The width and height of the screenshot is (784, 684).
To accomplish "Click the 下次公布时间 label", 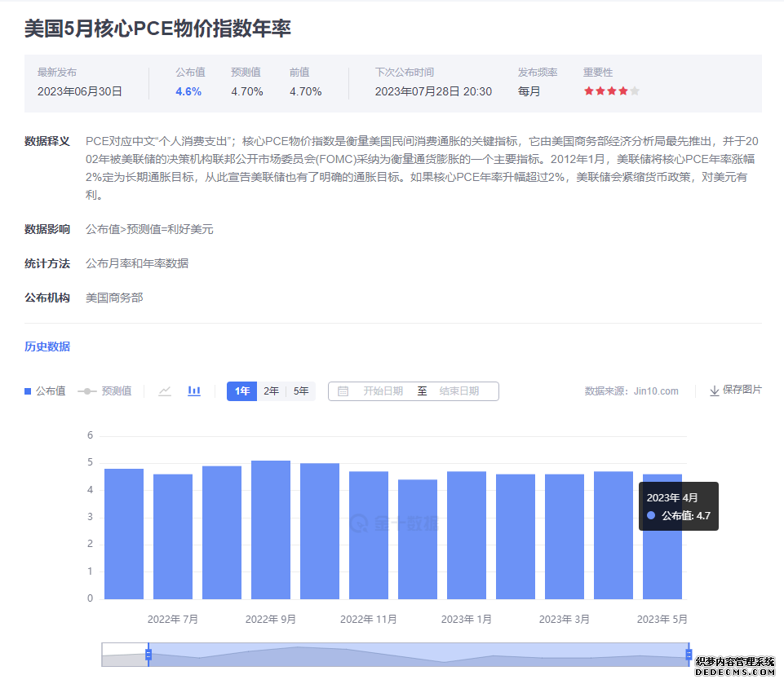I will point(405,73).
